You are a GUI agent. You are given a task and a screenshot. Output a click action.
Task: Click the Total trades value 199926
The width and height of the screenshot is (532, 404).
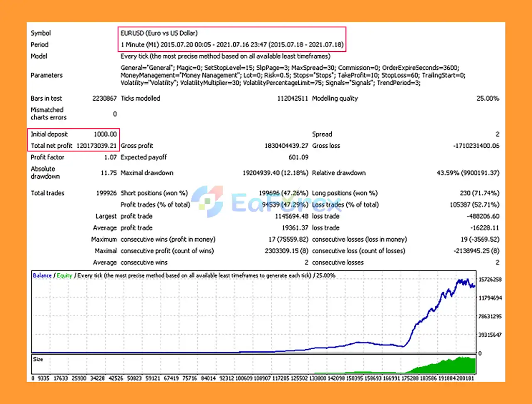point(106,193)
